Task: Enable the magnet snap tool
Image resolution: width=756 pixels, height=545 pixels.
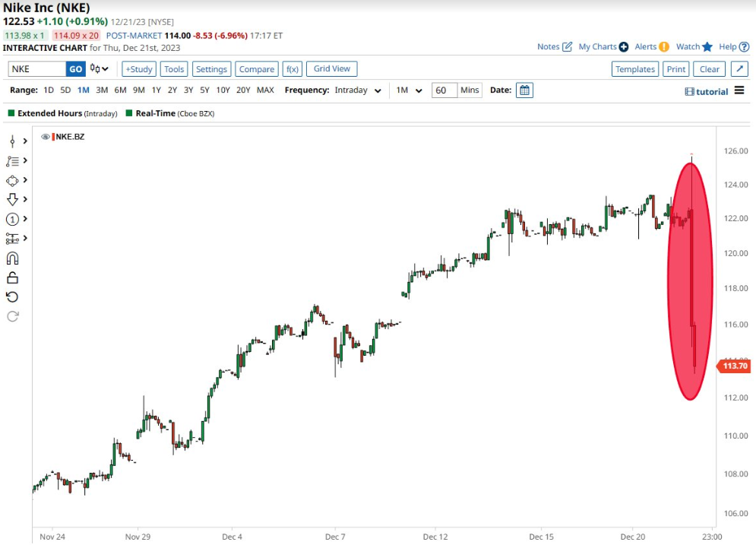Action: [12, 258]
